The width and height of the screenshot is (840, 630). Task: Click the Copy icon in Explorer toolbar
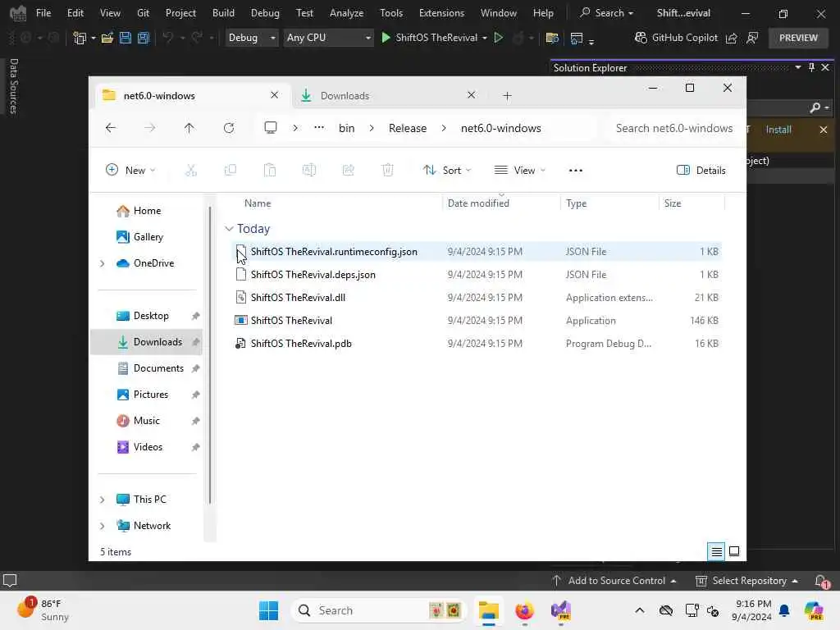(x=231, y=171)
